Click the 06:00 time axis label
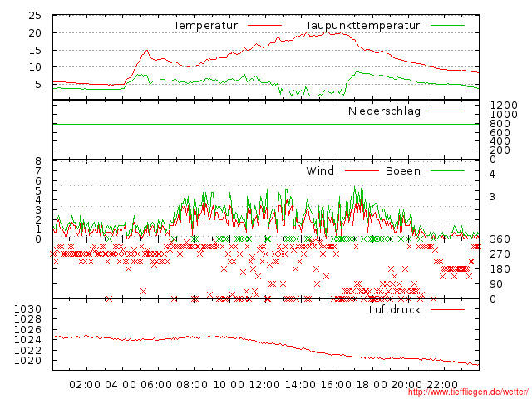This screenshot has width=532, height=399. [156, 385]
